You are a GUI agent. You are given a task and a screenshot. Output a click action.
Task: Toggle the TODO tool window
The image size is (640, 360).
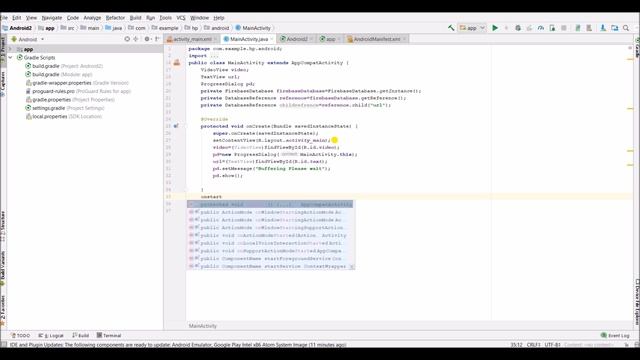(x=20, y=336)
